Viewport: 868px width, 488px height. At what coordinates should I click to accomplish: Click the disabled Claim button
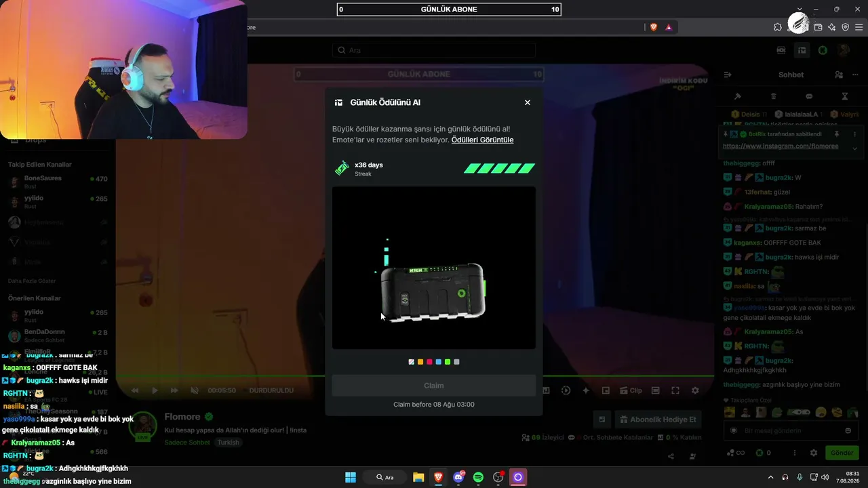434,386
